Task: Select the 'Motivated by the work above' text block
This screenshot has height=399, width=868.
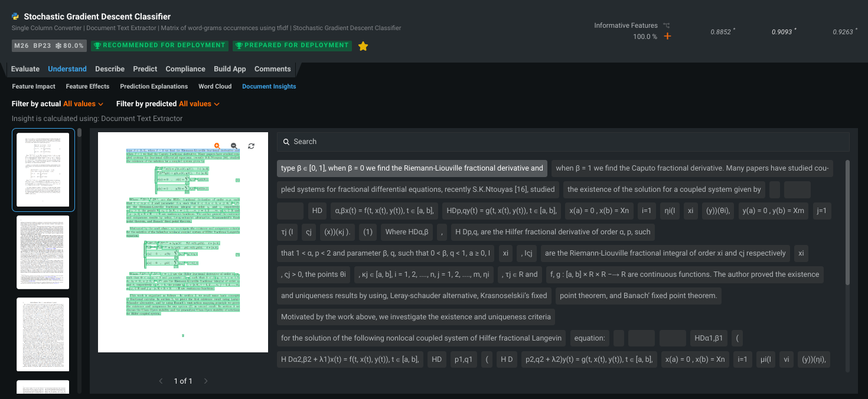Action: pyautogui.click(x=416, y=317)
